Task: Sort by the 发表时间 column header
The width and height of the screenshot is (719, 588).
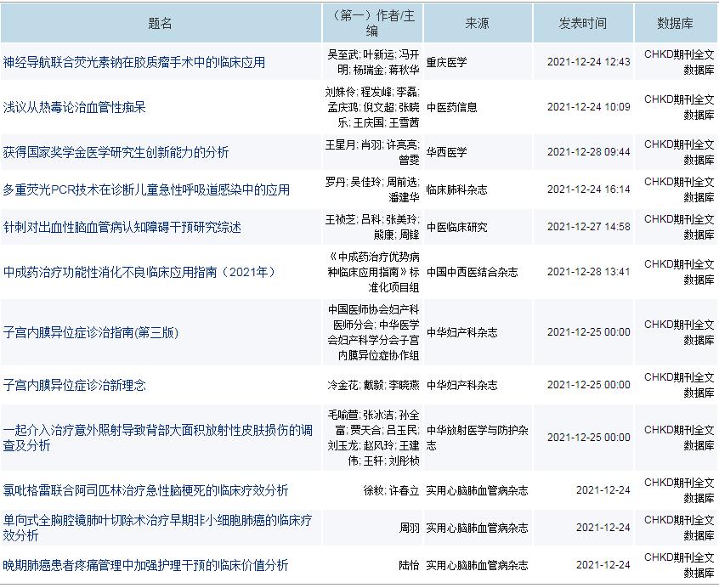Action: point(583,21)
